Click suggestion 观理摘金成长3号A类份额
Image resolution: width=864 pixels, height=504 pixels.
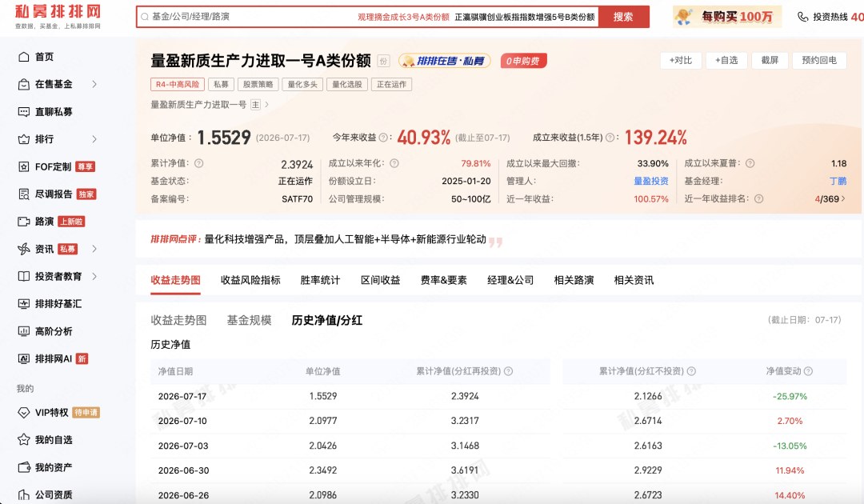pos(403,17)
